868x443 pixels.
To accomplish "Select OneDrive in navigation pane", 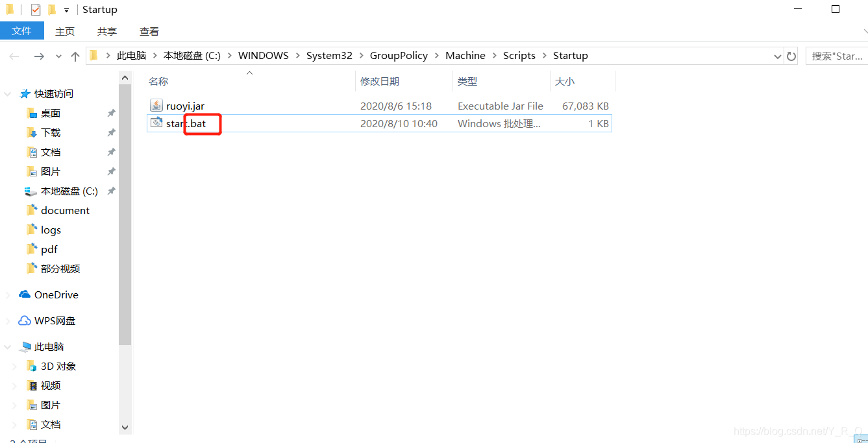I will pos(56,295).
